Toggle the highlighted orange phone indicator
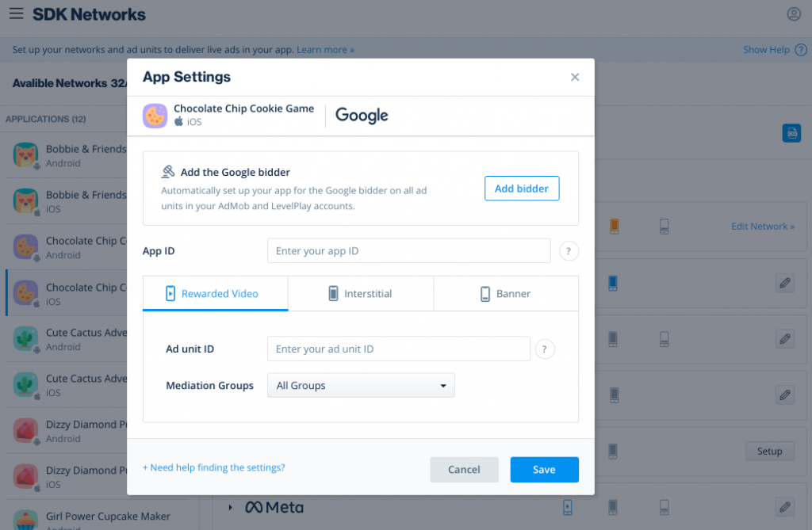812x530 pixels. coord(615,226)
